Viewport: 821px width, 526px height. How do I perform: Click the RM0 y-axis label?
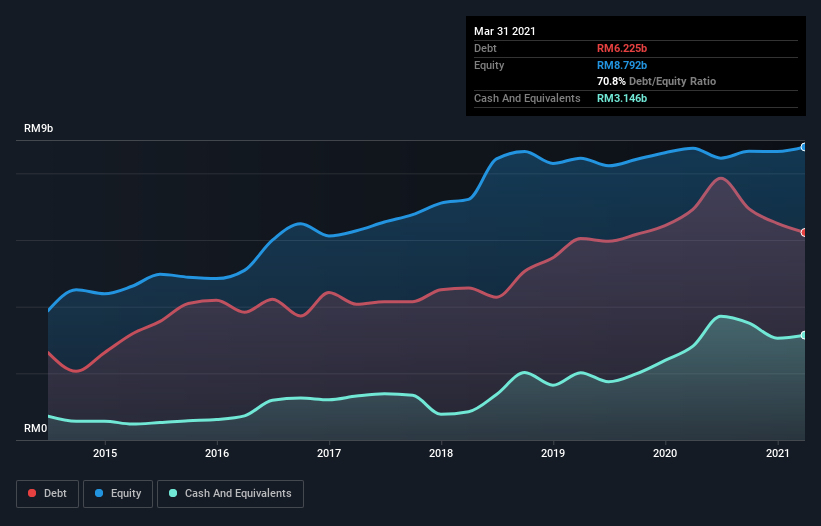click(x=36, y=428)
